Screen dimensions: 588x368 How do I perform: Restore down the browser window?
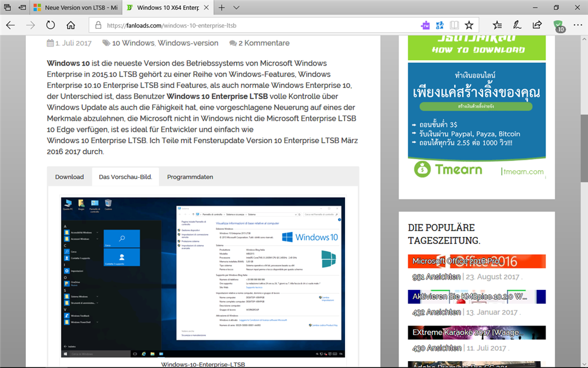(x=556, y=7)
